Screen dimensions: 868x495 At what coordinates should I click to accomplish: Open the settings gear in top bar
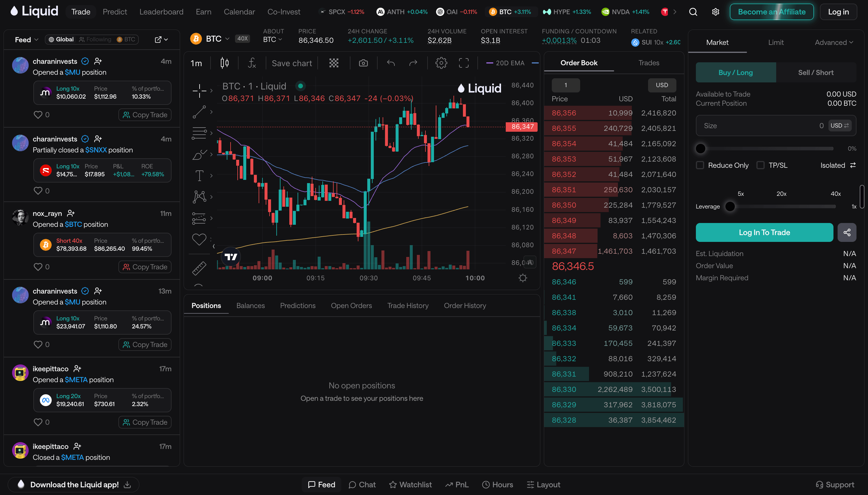(x=715, y=12)
